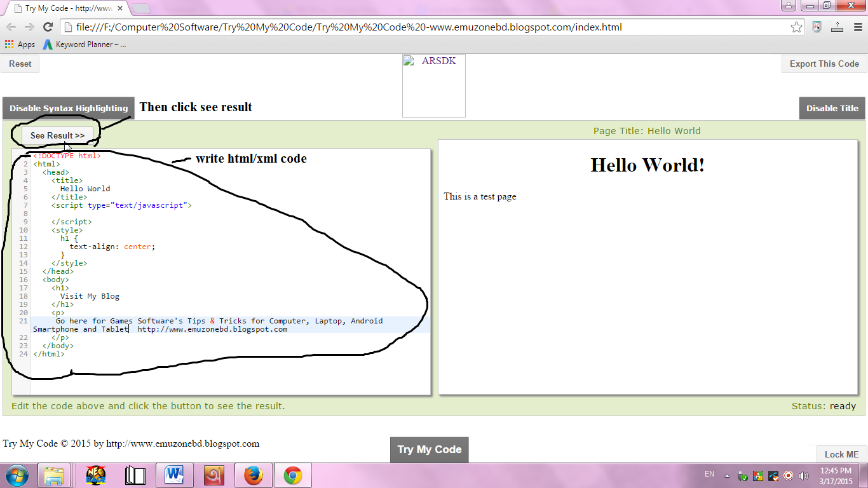This screenshot has width=868, height=488.
Task: Open the Bengali letter taskbar app
Action: 214,475
